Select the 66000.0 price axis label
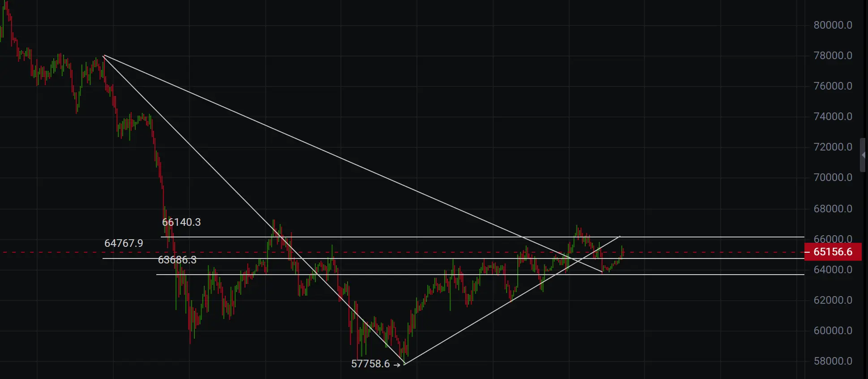Viewport: 868px width, 379px height. pos(833,239)
